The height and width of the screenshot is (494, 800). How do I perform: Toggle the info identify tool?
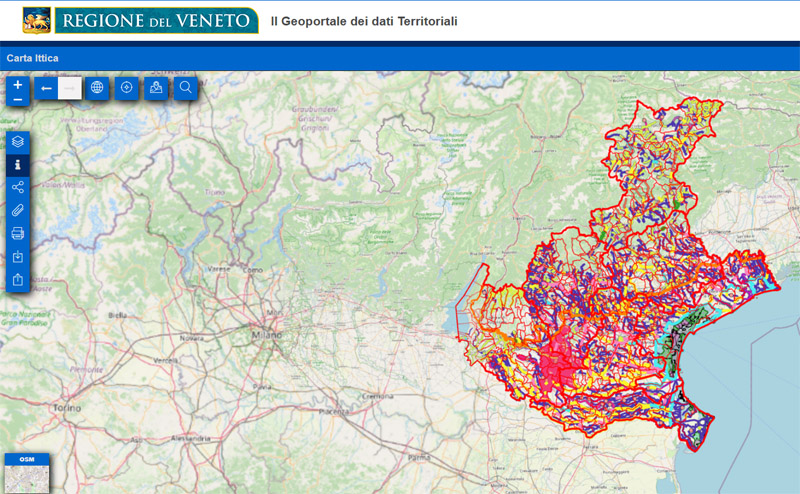tap(18, 165)
